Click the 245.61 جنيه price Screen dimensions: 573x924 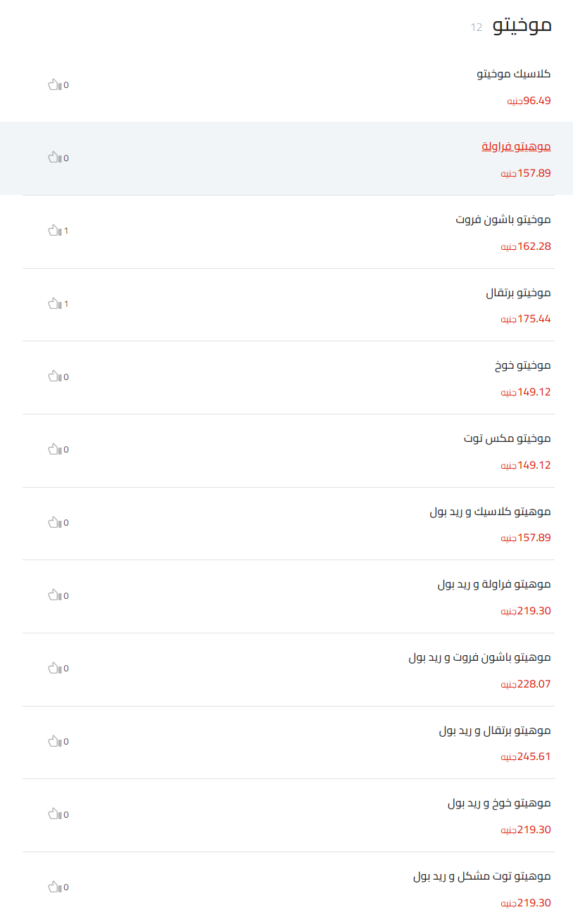tap(526, 757)
